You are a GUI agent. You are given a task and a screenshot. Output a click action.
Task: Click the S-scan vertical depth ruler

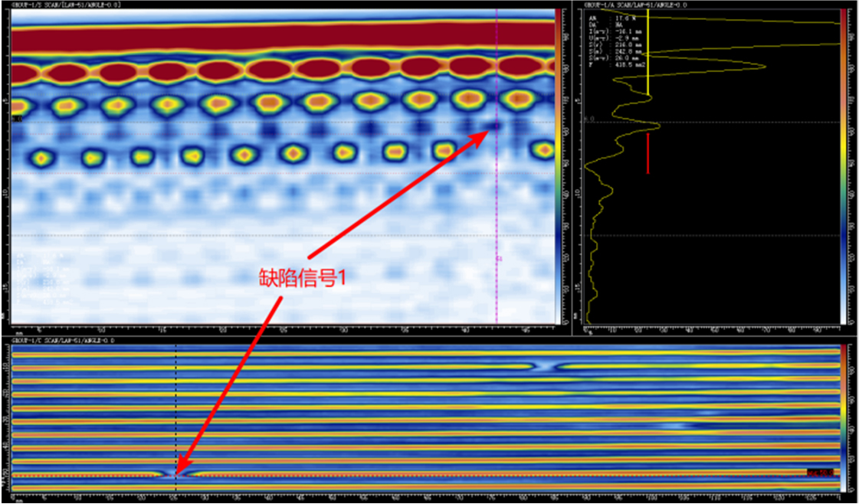tap(6, 165)
